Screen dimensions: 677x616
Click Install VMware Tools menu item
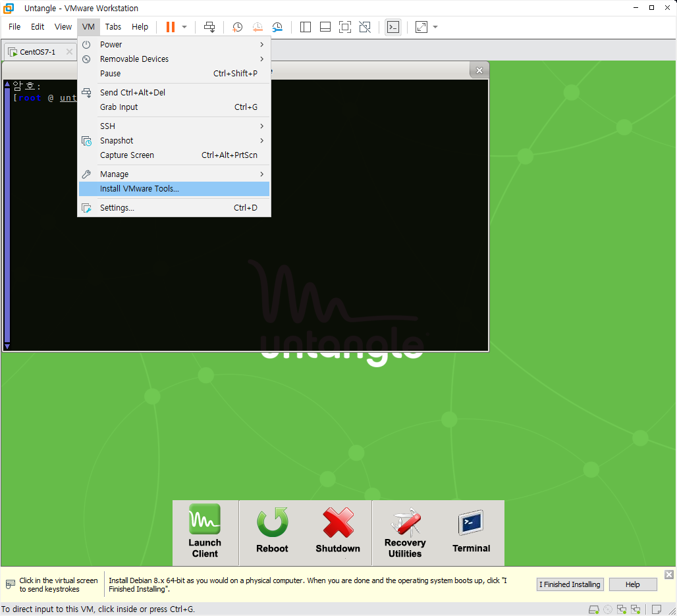click(x=174, y=189)
